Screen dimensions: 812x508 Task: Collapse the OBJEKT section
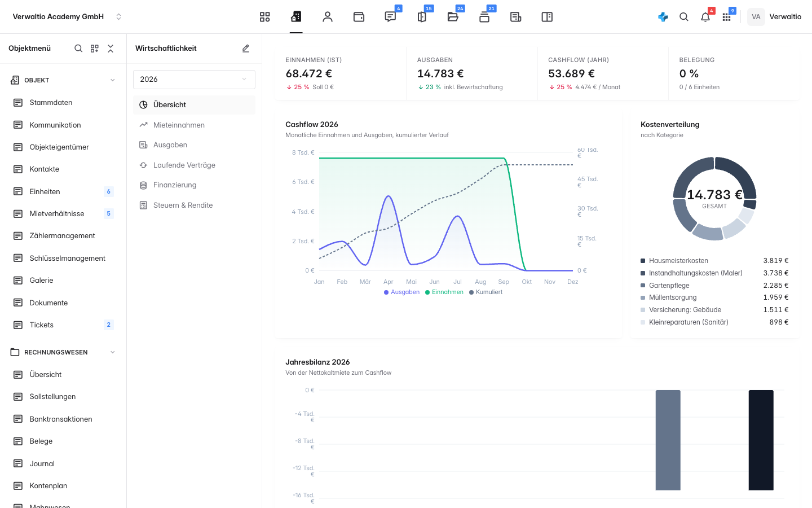pyautogui.click(x=112, y=80)
